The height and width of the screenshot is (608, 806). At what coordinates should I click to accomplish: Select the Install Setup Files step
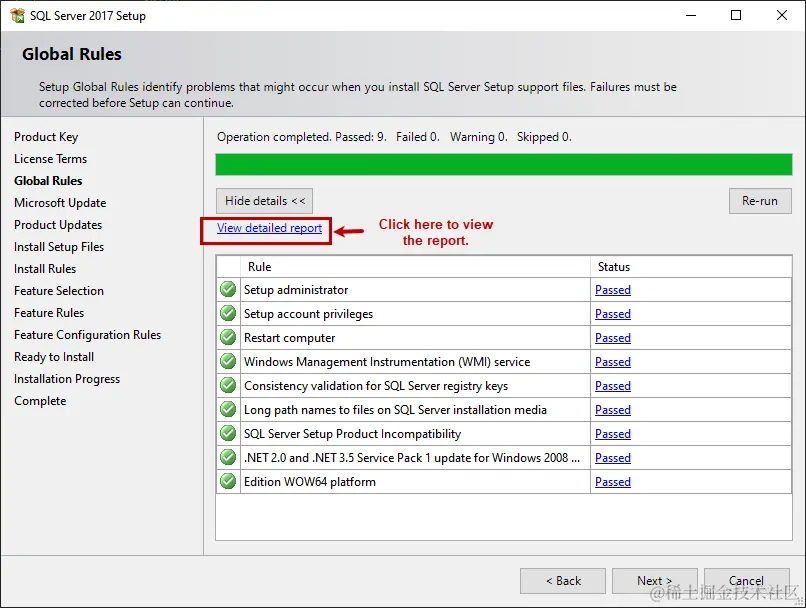[59, 247]
